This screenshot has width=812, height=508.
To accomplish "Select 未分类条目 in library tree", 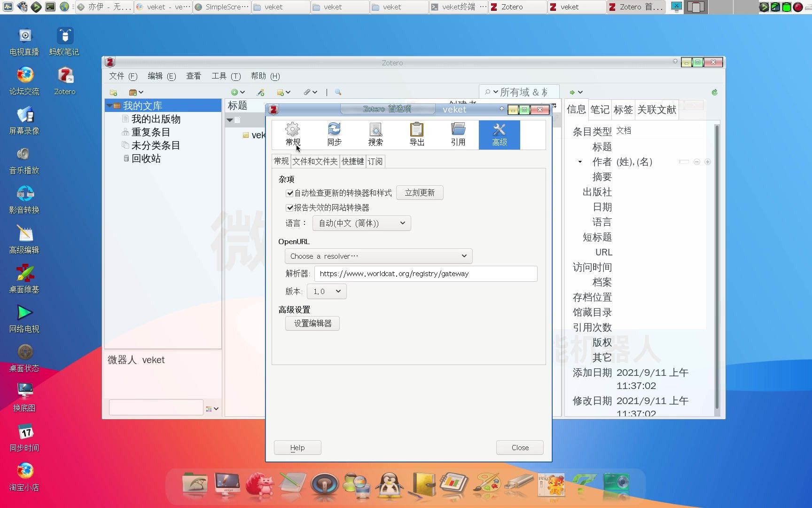I will (156, 145).
